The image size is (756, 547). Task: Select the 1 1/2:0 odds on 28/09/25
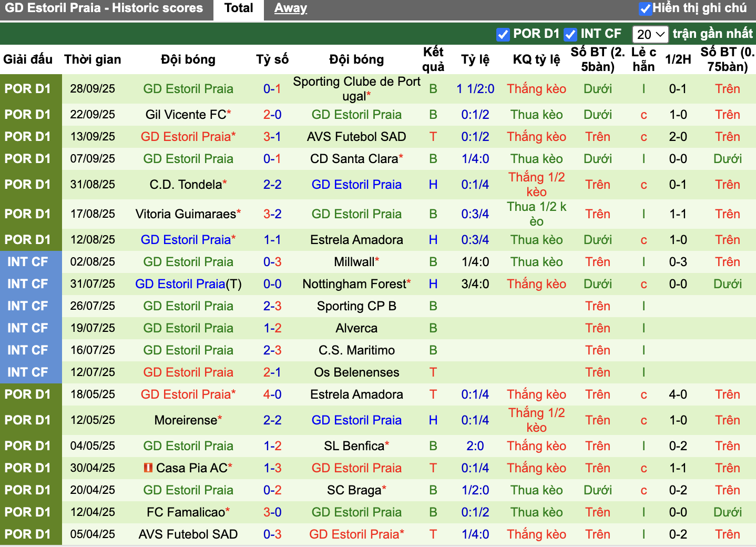click(475, 89)
